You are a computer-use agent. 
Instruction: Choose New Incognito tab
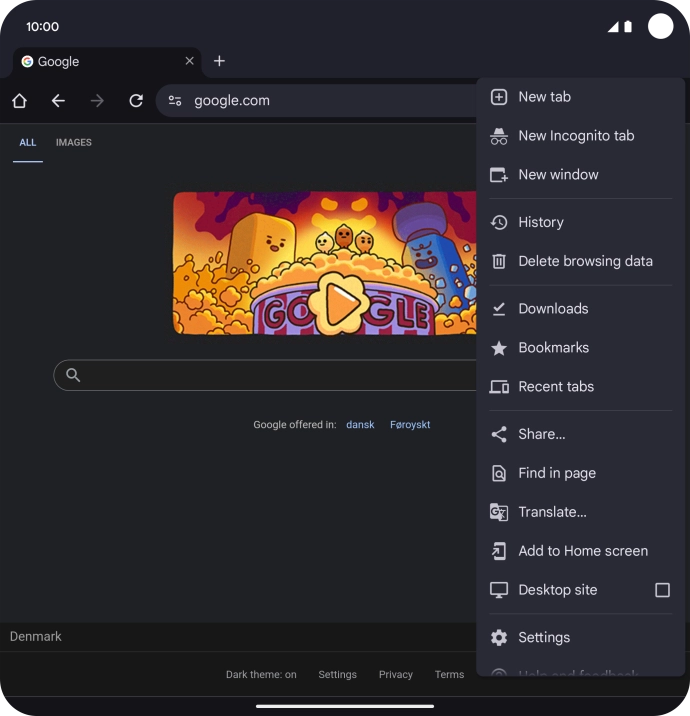[x=580, y=136]
